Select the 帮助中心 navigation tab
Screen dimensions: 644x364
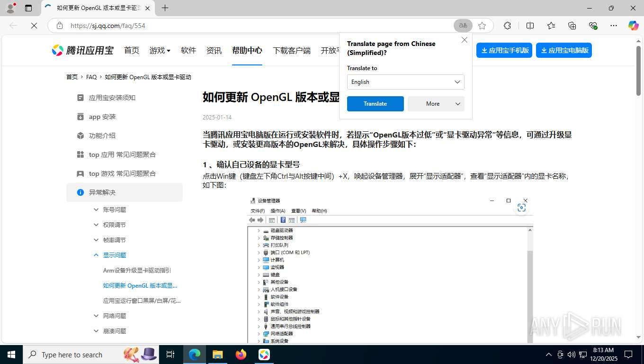[x=247, y=50]
